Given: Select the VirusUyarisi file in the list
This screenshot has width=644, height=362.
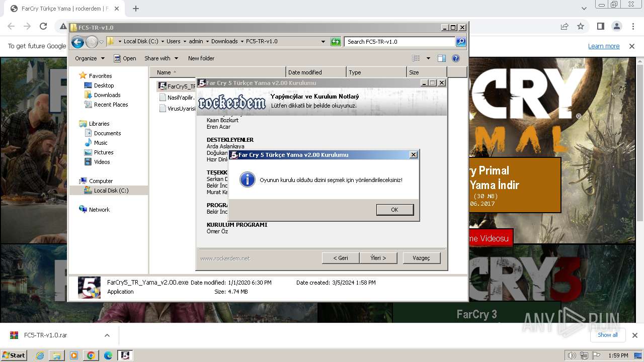Looking at the screenshot, I should 177,108.
